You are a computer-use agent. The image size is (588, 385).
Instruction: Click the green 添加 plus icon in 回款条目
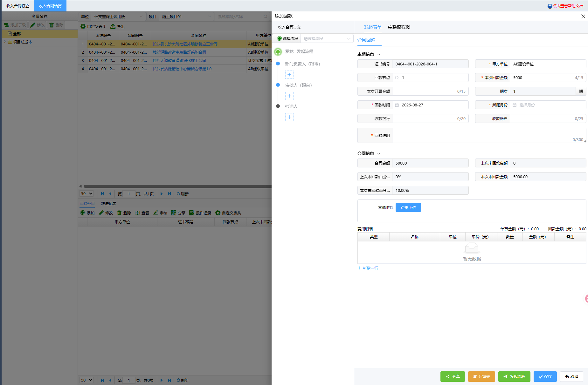tap(83, 213)
